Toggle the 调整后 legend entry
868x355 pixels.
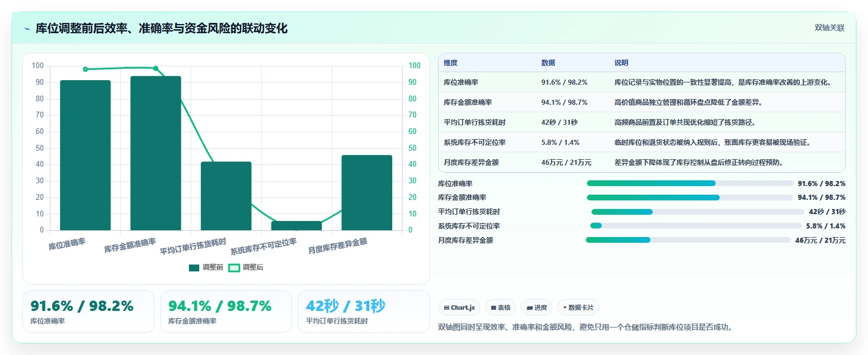click(x=246, y=267)
